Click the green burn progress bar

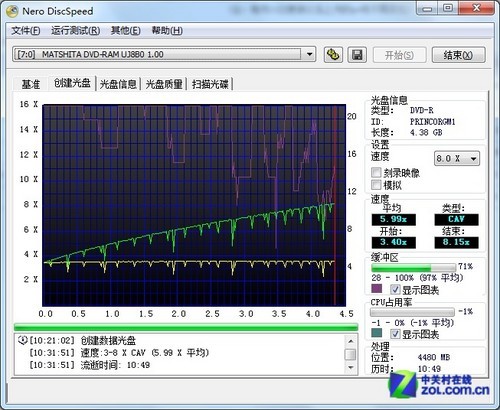[186, 327]
